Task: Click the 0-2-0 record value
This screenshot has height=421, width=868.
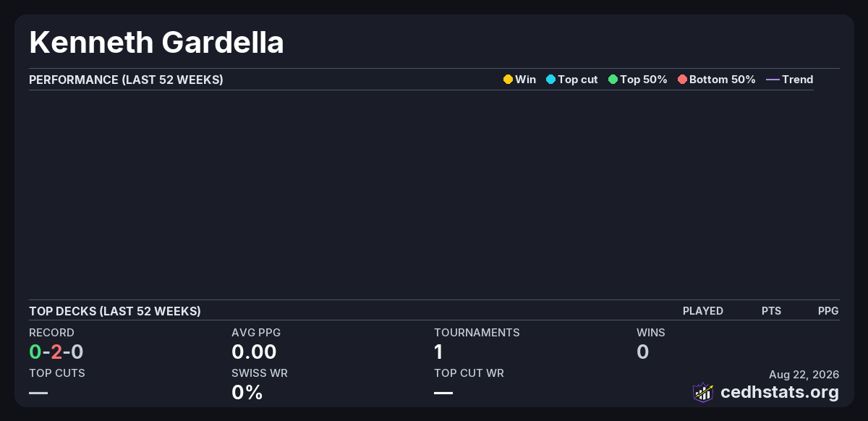Action: pyautogui.click(x=56, y=352)
